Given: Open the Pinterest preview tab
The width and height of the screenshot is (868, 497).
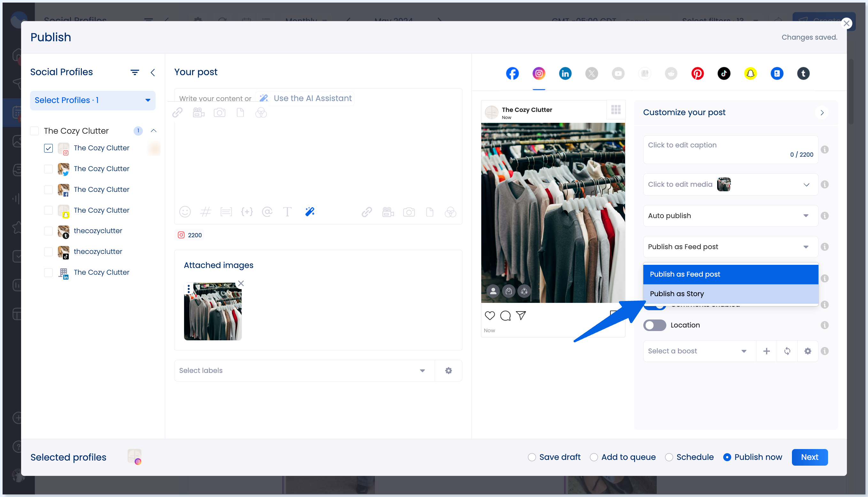Looking at the screenshot, I should point(697,73).
